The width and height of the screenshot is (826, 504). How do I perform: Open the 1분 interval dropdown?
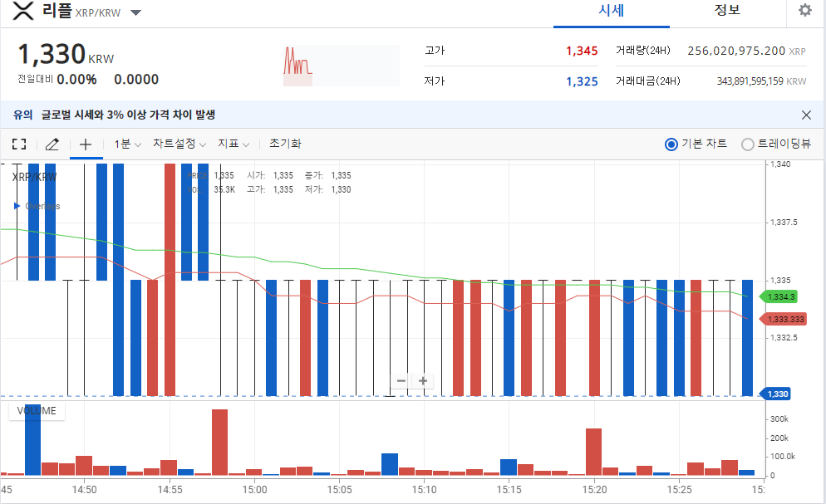click(x=128, y=144)
